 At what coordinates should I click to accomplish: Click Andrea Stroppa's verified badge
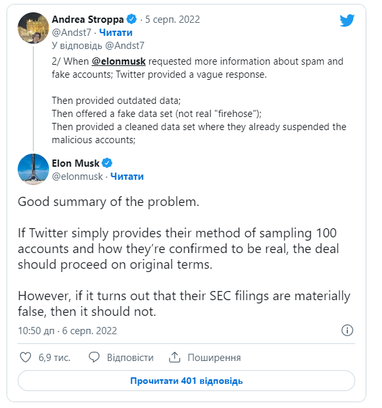pos(132,19)
